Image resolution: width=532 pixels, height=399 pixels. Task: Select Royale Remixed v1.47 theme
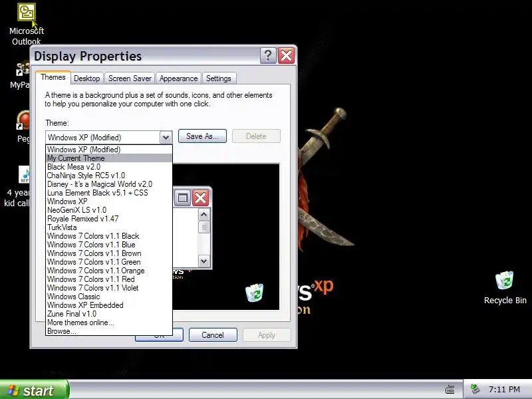[x=109, y=219]
